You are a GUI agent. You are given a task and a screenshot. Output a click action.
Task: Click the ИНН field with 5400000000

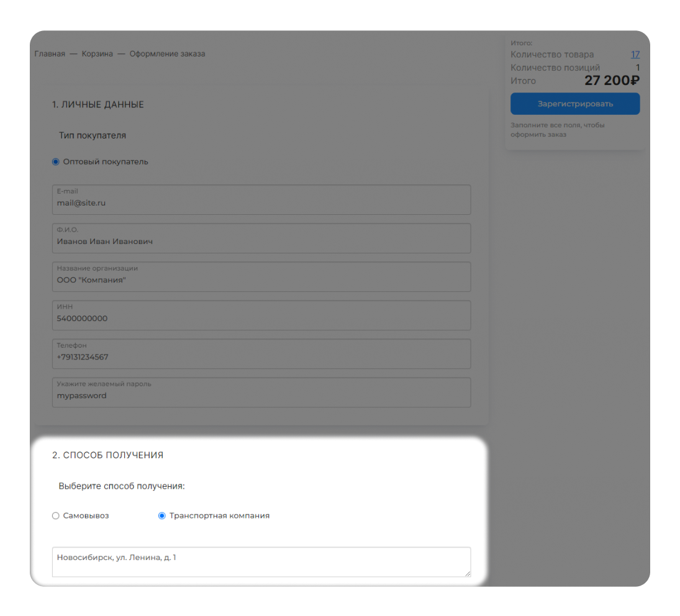pyautogui.click(x=261, y=319)
